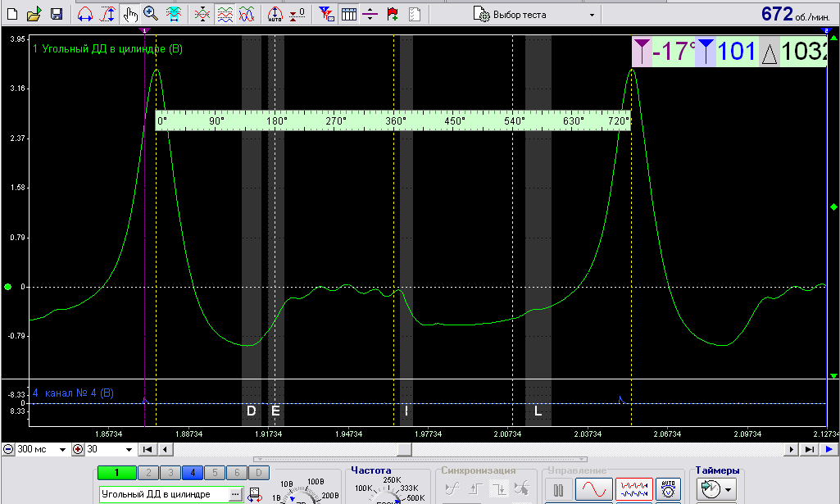Click the 'L' phase zone label
This screenshot has height=504, width=840.
[538, 411]
